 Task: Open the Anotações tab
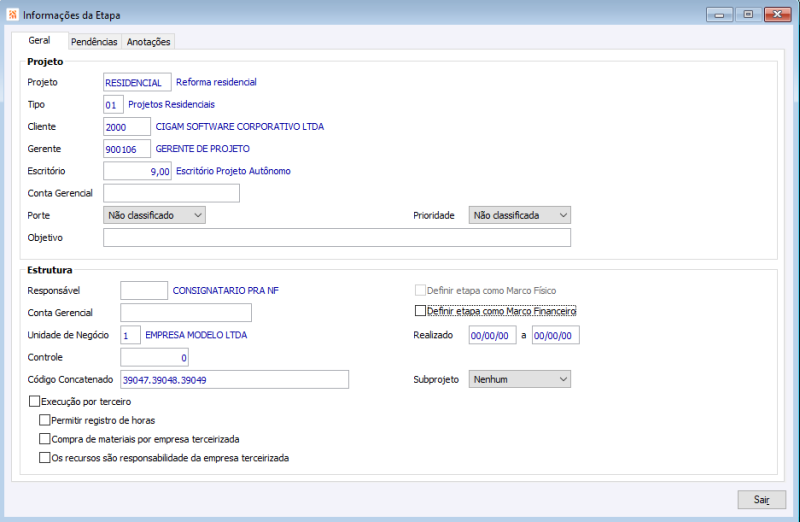coord(148,42)
